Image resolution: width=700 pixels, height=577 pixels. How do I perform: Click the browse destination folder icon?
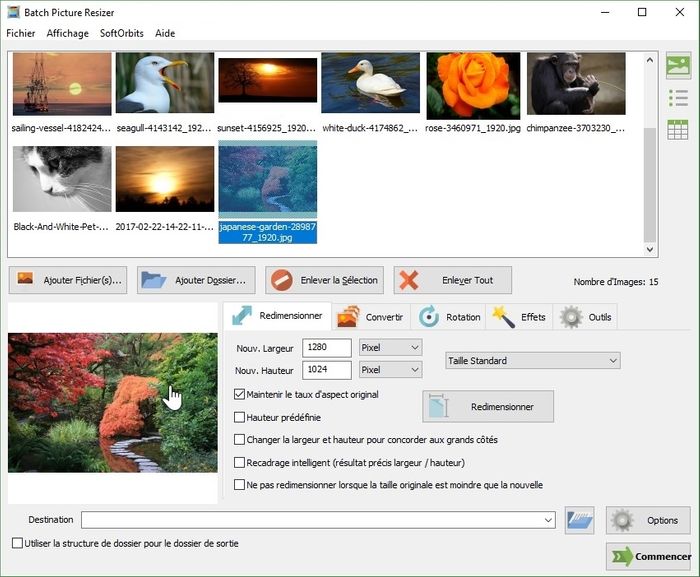(x=579, y=520)
